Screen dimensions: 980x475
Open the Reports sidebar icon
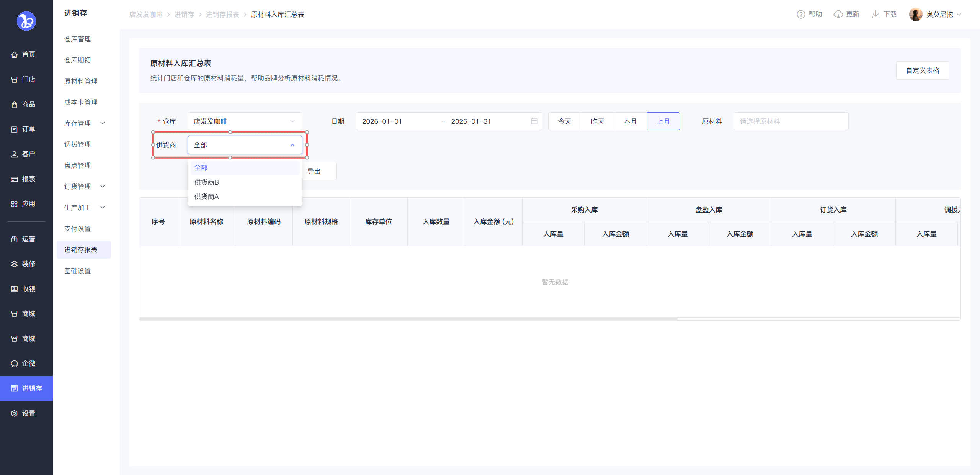15,179
